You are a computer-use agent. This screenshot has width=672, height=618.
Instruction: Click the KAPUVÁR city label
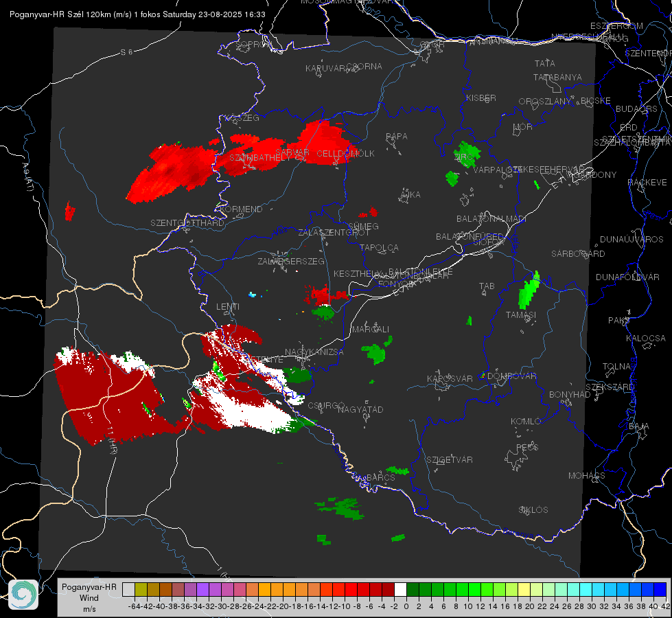pyautogui.click(x=326, y=69)
